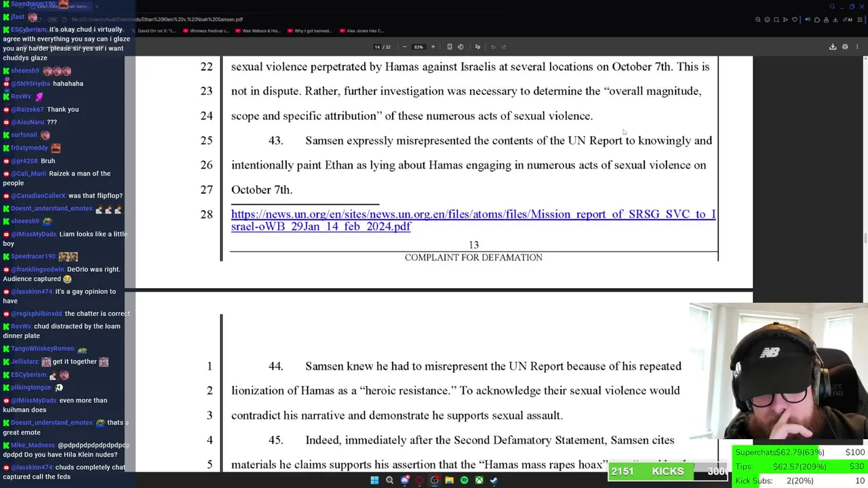This screenshot has height=488, width=868.
Task: Open the browser profile account icon
Action: [827, 20]
